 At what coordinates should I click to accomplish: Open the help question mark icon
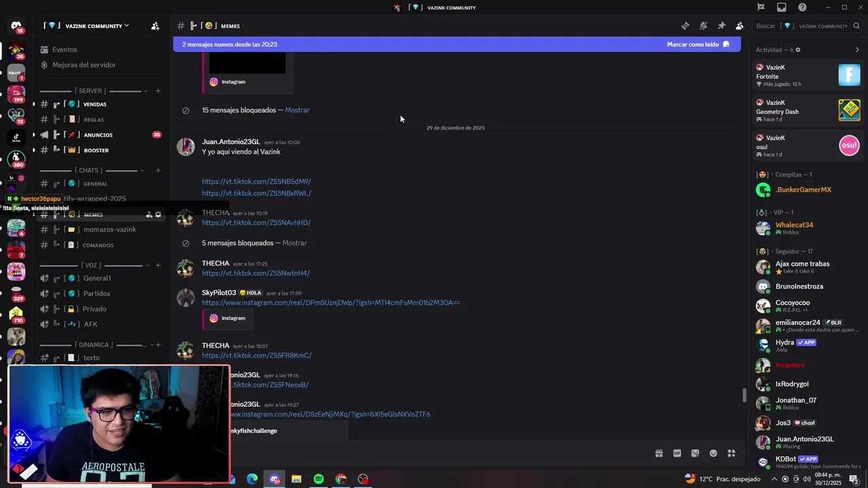802,7
